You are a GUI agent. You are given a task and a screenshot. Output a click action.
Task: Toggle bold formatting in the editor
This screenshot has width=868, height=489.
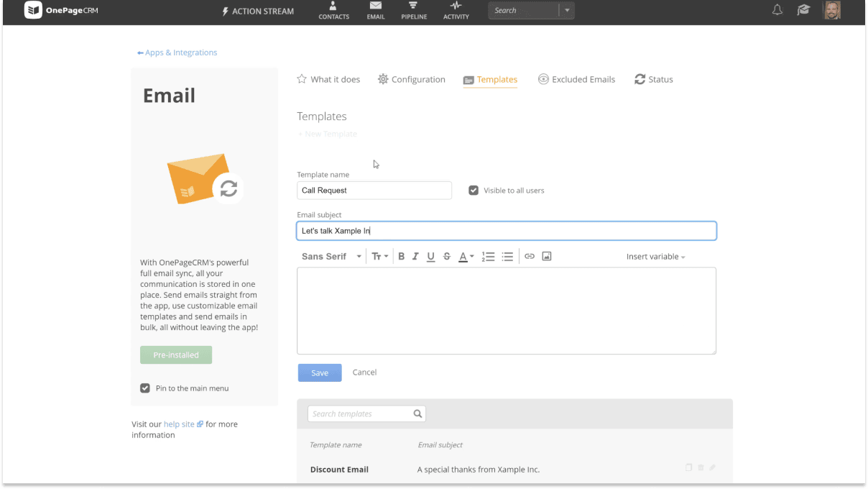[x=401, y=256]
